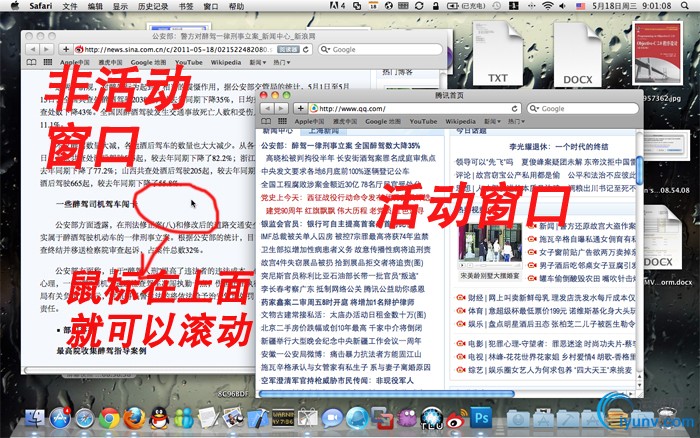Expand 新闻 bookmark dropdown in Sina window

[258, 62]
